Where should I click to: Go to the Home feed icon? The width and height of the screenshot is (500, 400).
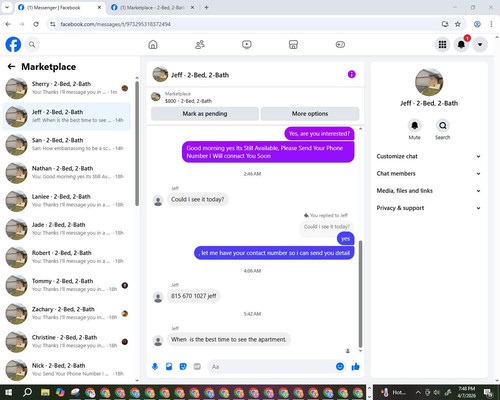(153, 44)
